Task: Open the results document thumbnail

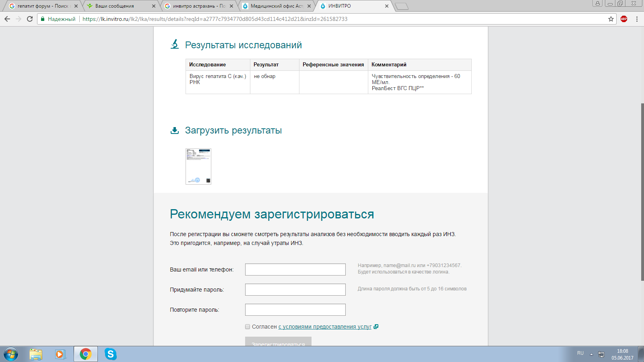Action: coord(198,167)
